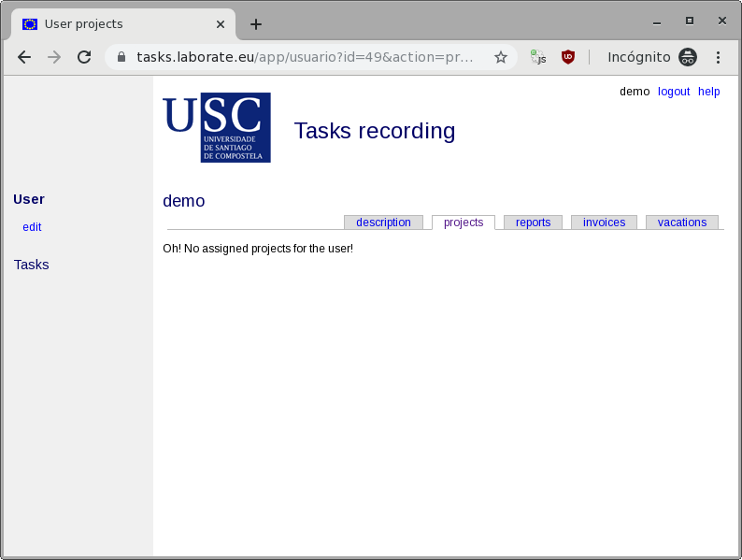Open the reports tab
Image resolution: width=742 pixels, height=560 pixels.
533,223
